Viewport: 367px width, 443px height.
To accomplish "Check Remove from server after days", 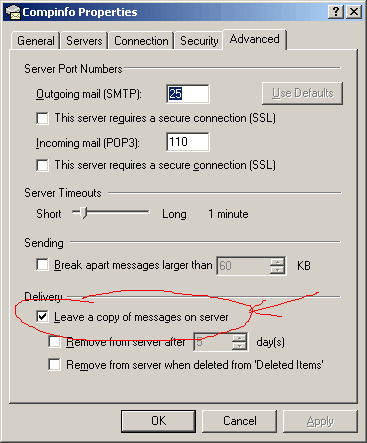I will point(54,342).
